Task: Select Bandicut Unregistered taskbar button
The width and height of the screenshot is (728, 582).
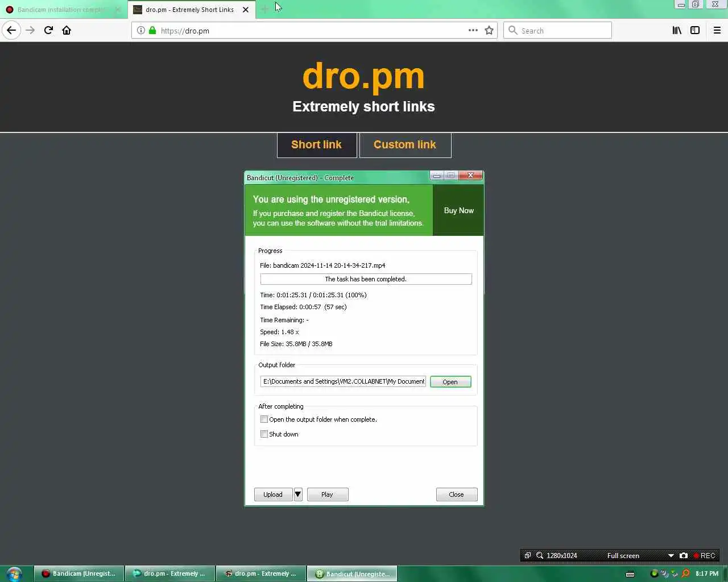Action: [352, 573]
